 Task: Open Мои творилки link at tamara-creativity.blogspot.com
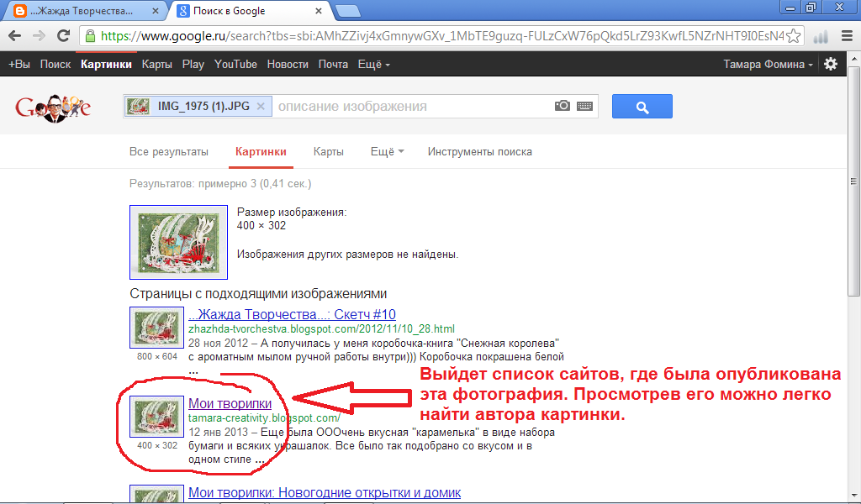[x=230, y=404]
